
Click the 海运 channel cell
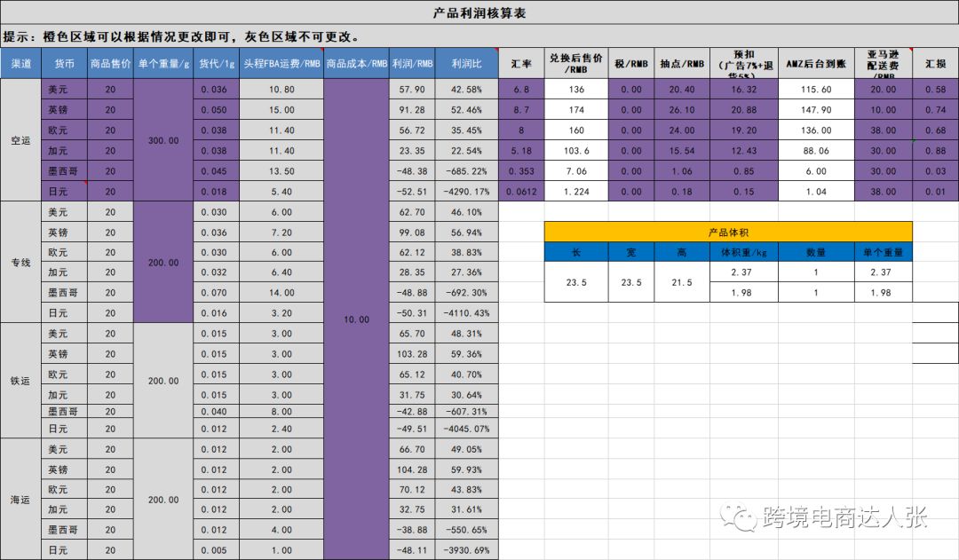point(20,501)
